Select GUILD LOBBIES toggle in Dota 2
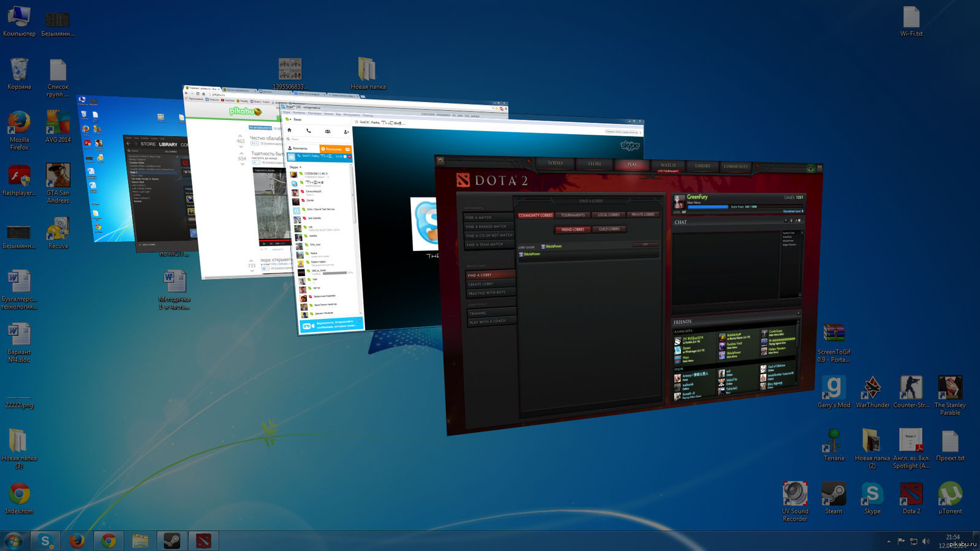 click(609, 229)
